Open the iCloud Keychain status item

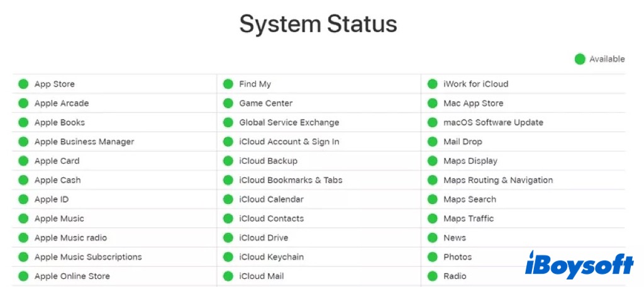[271, 257]
